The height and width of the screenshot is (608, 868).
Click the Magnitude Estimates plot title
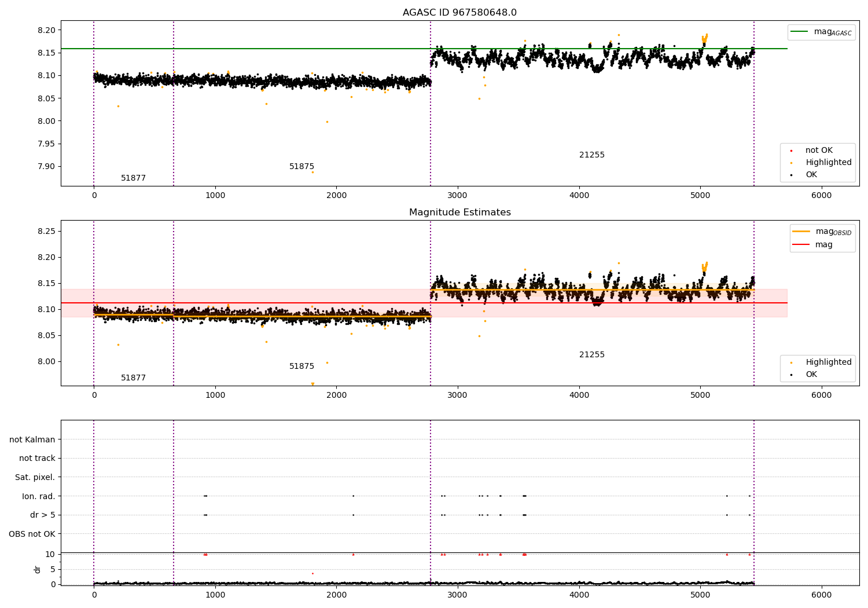(x=459, y=213)
